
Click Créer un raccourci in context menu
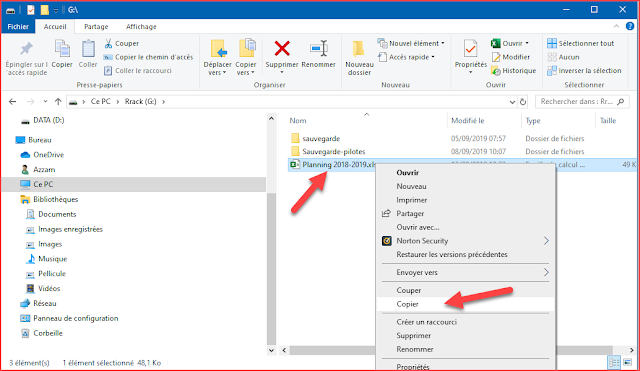[427, 322]
